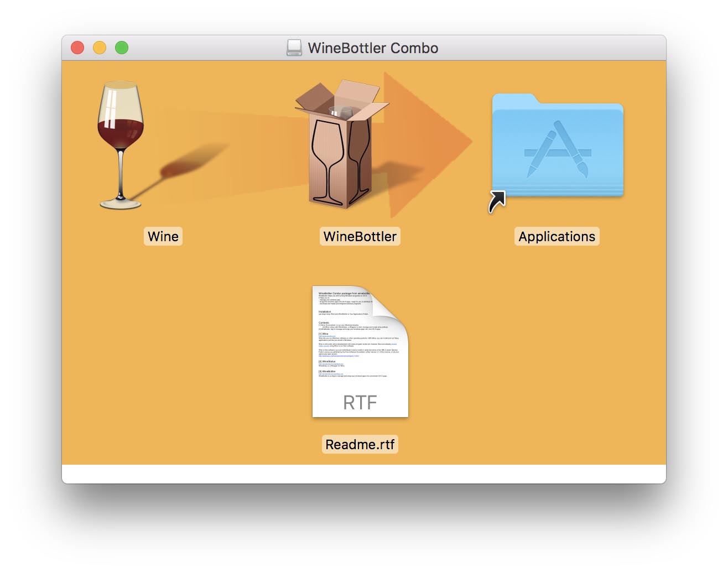Image resolution: width=728 pixels, height=572 pixels.
Task: Select the Readme.rtf filename label
Action: click(x=360, y=444)
